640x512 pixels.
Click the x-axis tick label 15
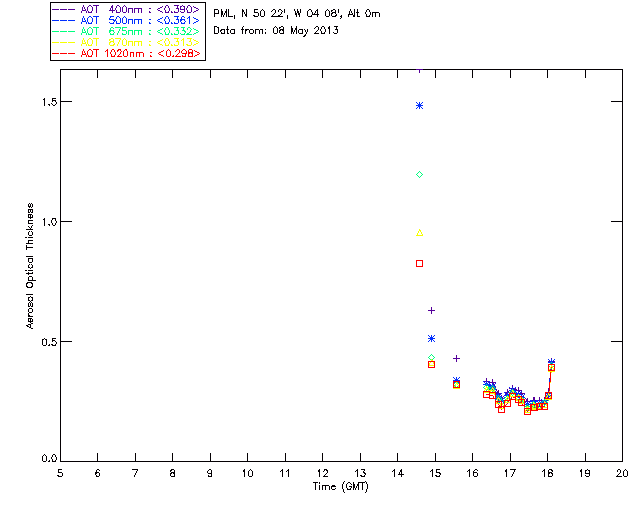[x=435, y=474]
